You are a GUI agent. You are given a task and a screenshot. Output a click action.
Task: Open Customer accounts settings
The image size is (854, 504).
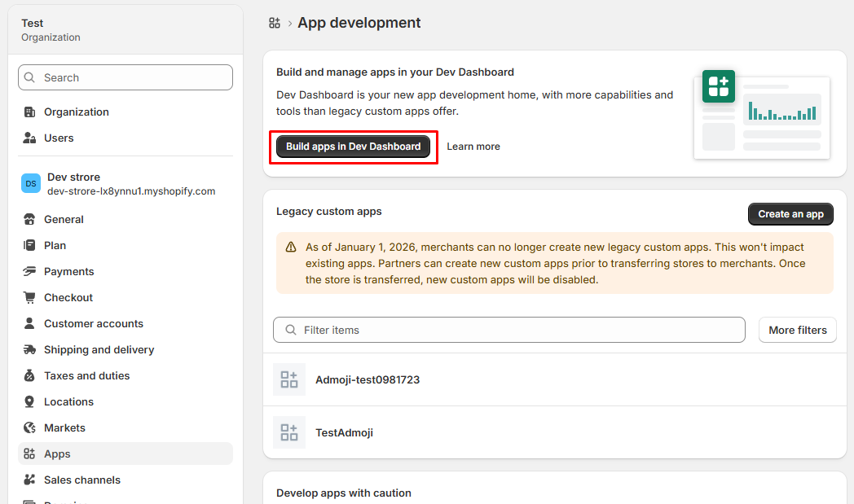tap(125, 323)
